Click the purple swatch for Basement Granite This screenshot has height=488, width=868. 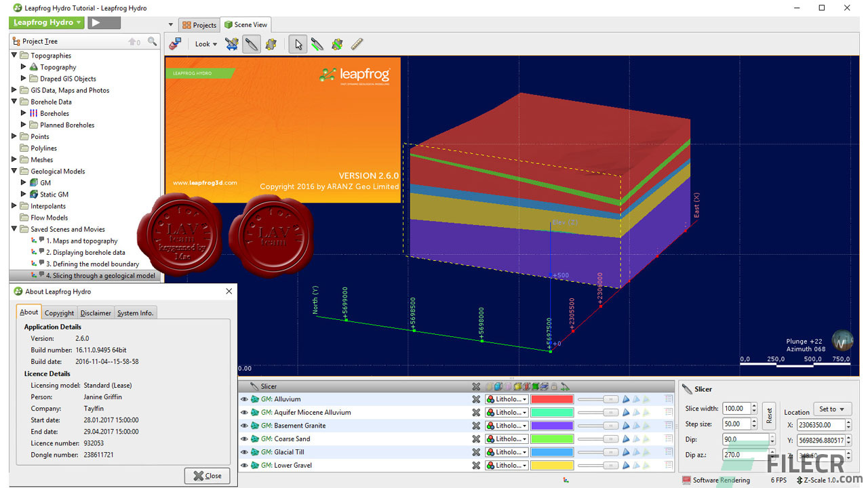click(x=552, y=426)
